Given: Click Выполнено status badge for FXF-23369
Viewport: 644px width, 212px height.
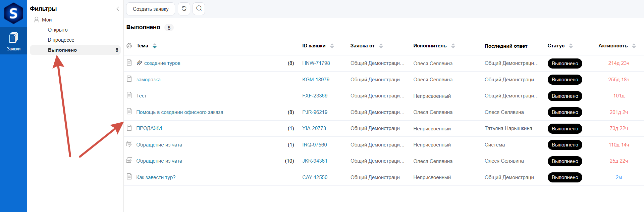Looking at the screenshot, I should click(565, 96).
